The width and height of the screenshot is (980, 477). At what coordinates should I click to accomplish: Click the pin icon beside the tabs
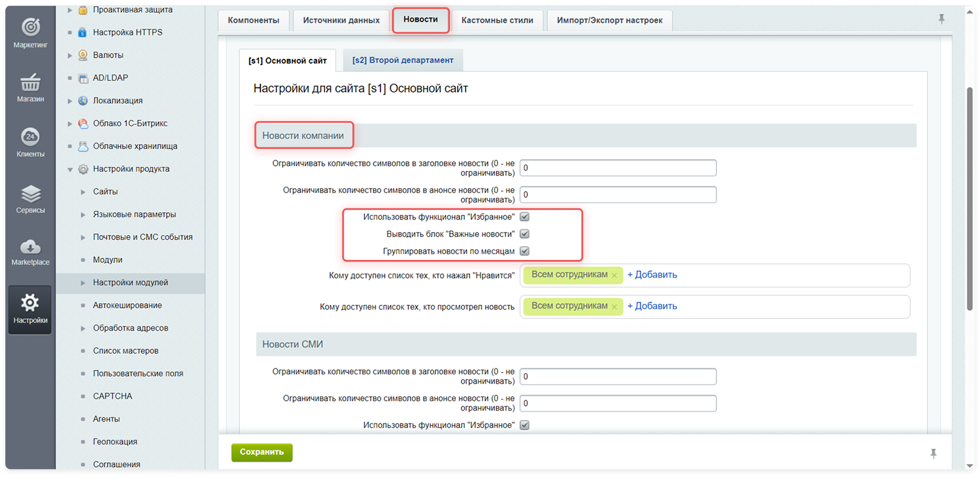click(x=941, y=19)
